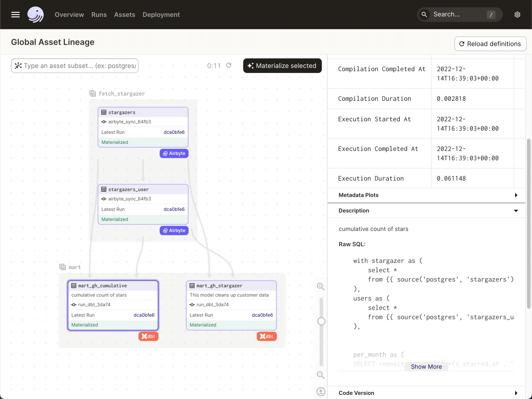Viewport: 532px width, 399px height.
Task: Click the asset subset filter input field
Action: coord(75,66)
